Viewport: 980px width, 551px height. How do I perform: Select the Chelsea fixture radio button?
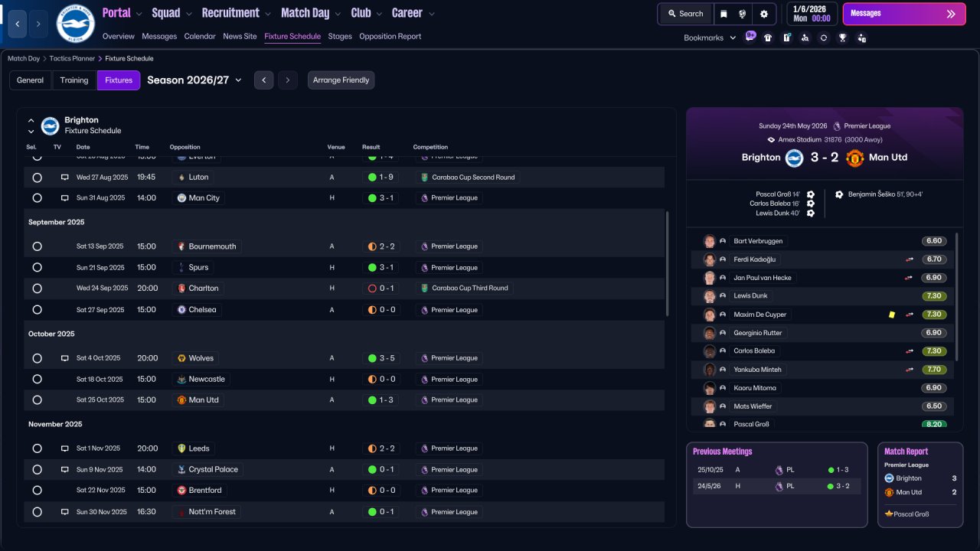(37, 310)
